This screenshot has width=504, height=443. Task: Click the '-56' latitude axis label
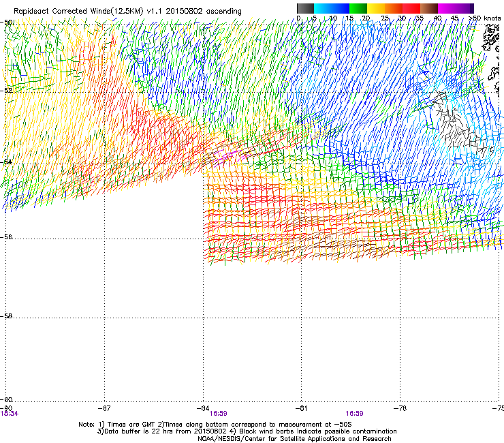click(x=6, y=236)
